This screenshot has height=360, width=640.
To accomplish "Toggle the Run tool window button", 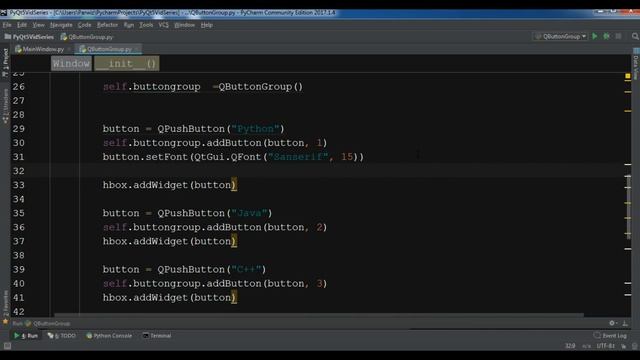I will pos(26,336).
